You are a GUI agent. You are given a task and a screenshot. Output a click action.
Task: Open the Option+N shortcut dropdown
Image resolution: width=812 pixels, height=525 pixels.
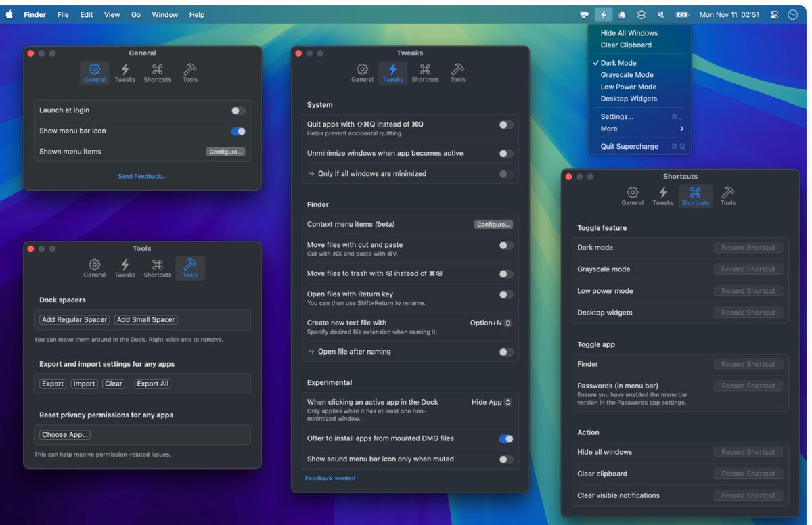point(491,323)
